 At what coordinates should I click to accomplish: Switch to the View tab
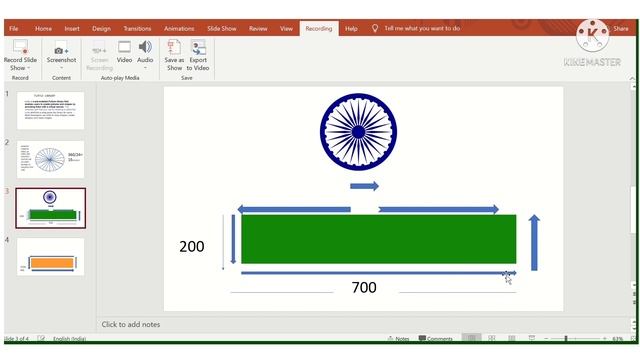pos(286,29)
